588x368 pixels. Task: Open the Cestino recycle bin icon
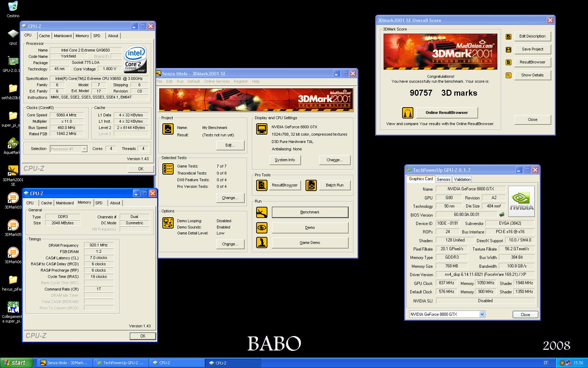tap(13, 6)
